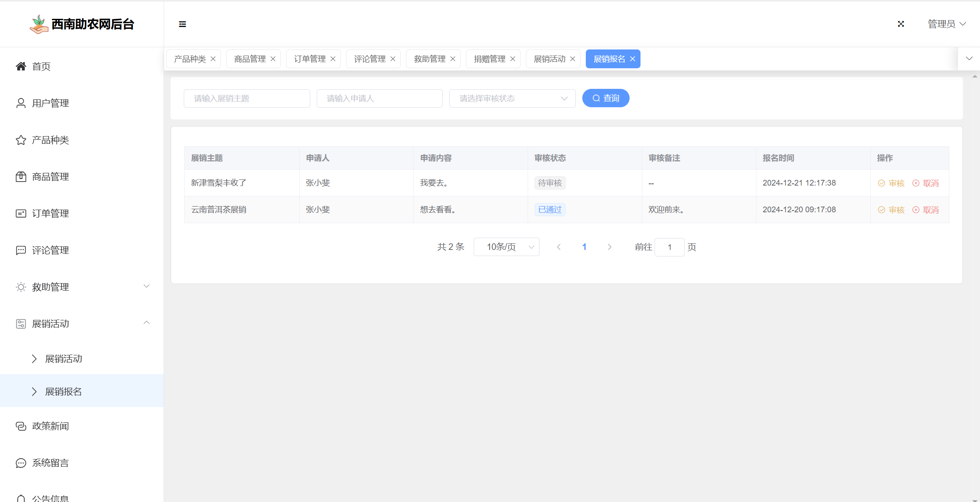Click the 查询 search button
980x502 pixels.
[605, 98]
